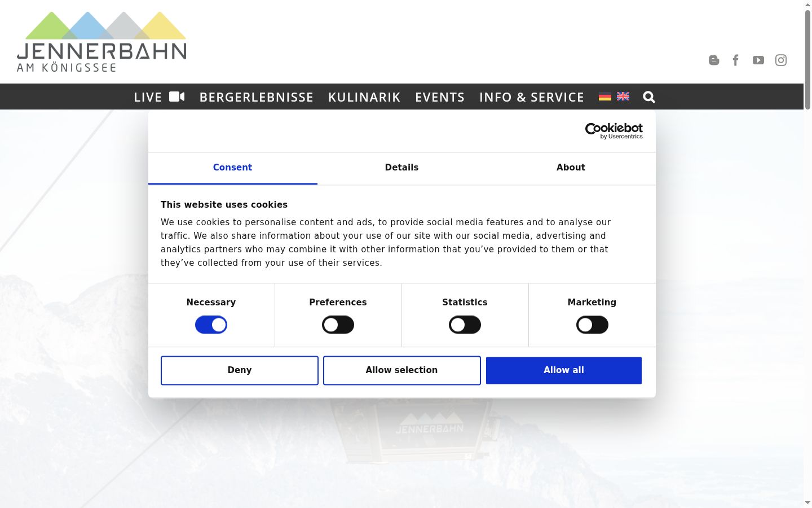Screen dimensions: 812x508
Task: Click the page vertical scrollbar thumb
Action: point(807,59)
